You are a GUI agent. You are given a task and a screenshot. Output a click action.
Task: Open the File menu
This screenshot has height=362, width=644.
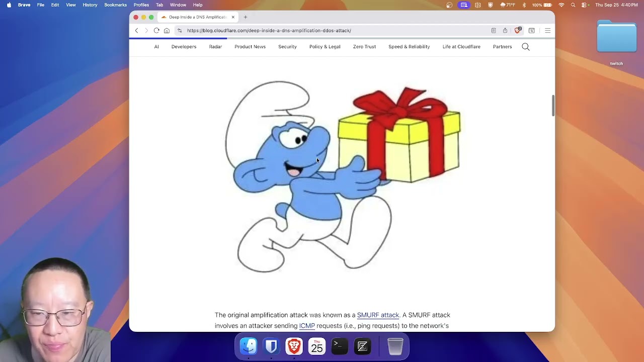(x=41, y=5)
